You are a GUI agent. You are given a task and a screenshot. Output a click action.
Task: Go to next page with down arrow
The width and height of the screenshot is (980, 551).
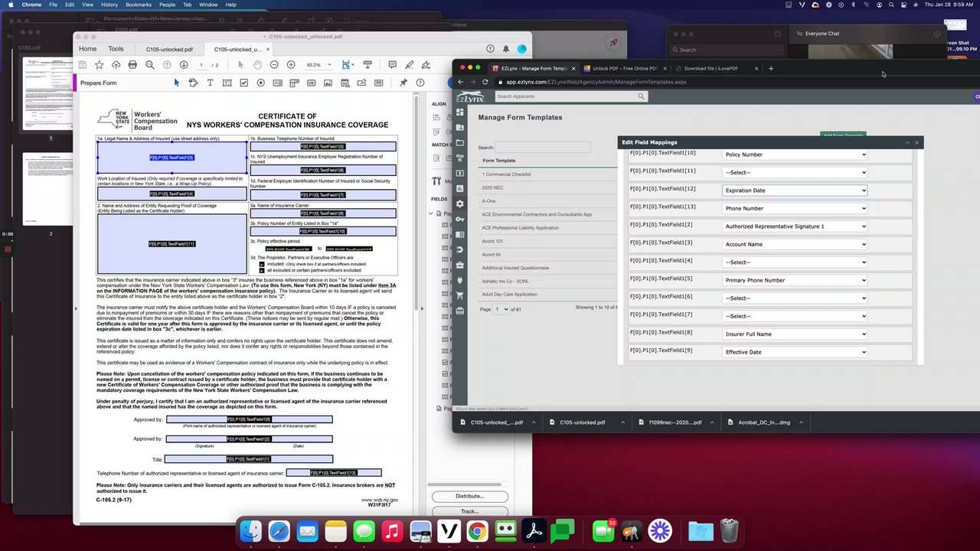(183, 65)
